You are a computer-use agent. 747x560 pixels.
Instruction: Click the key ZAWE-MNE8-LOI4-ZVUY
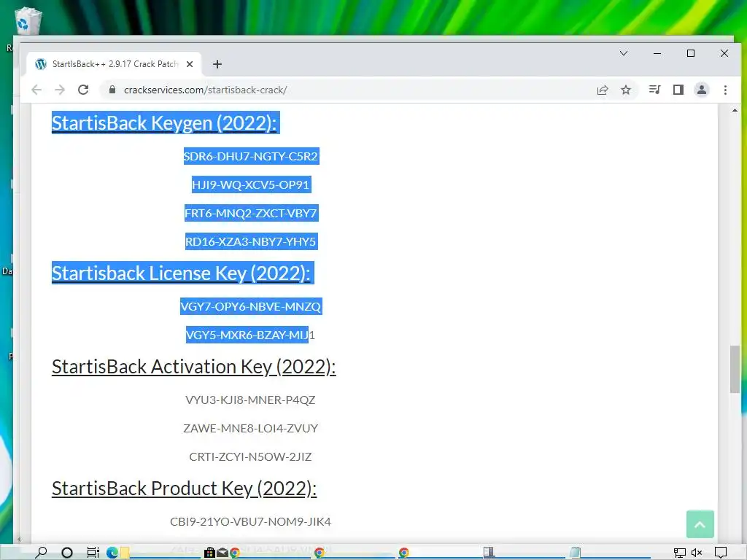(251, 429)
